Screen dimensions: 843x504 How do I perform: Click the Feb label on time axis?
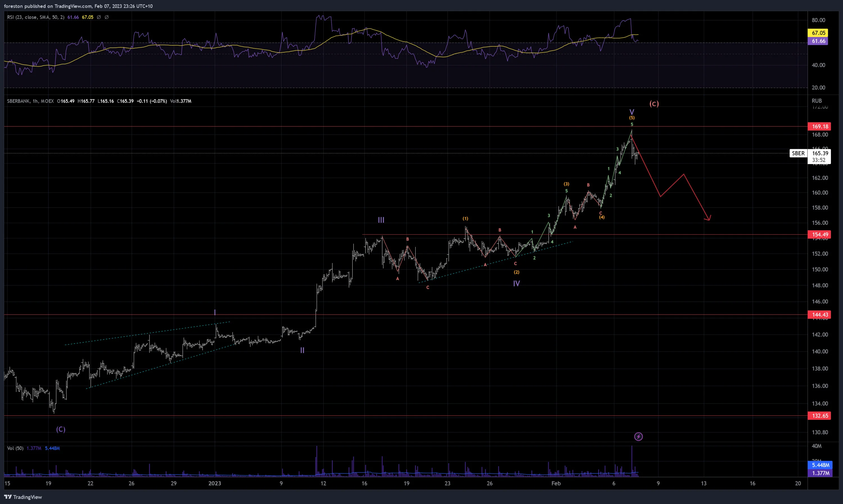click(x=556, y=483)
